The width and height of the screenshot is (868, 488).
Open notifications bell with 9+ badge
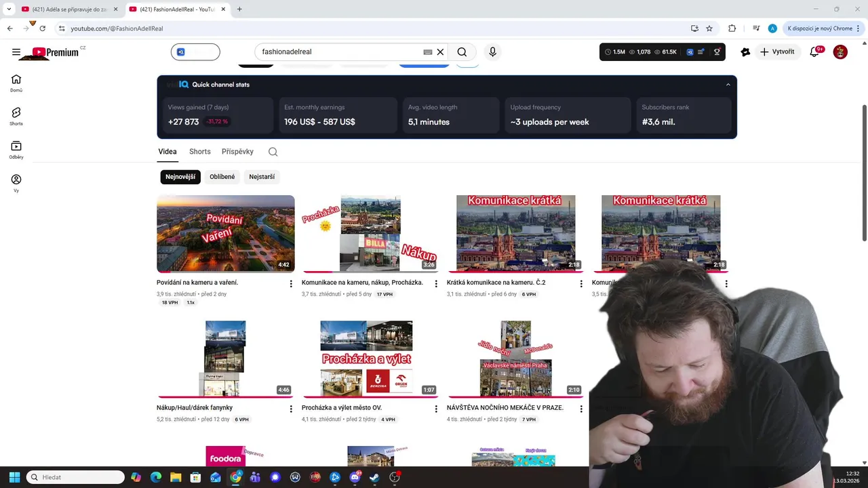[815, 52]
